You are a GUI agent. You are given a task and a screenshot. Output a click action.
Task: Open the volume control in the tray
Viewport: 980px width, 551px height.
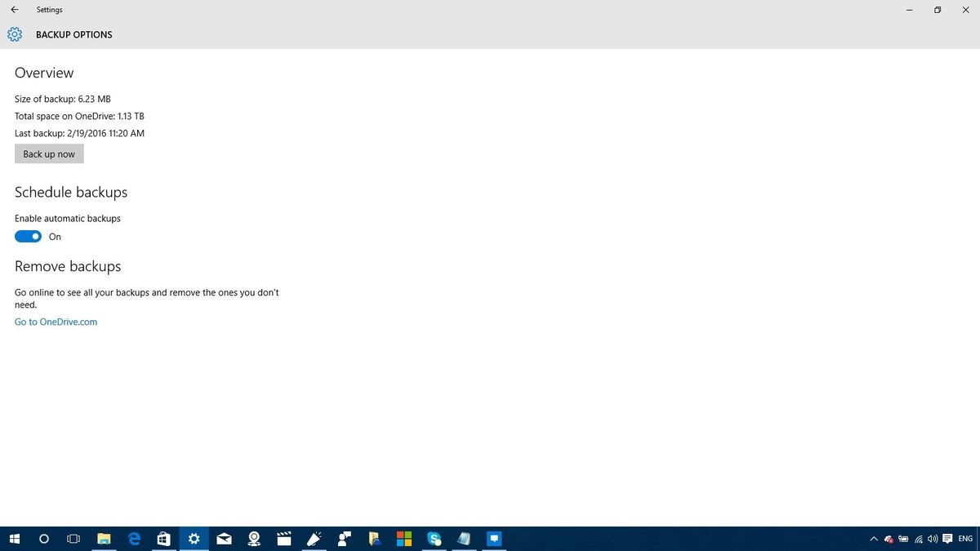(932, 539)
